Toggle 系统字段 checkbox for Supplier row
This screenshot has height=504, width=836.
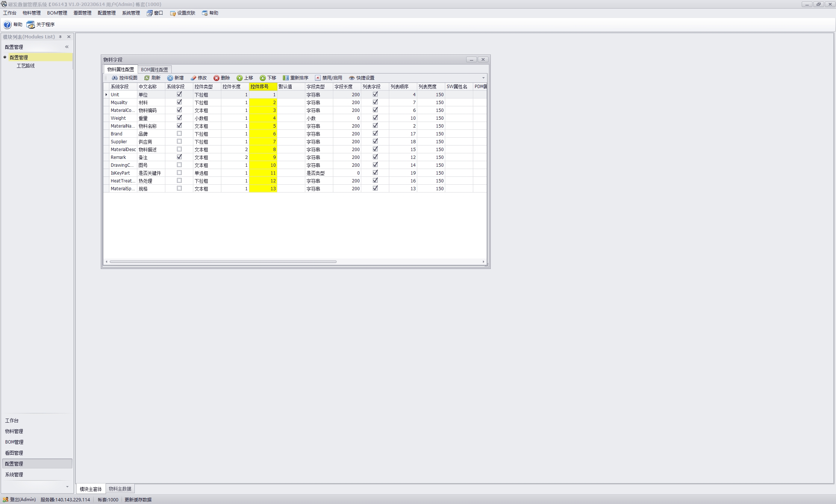coord(179,141)
